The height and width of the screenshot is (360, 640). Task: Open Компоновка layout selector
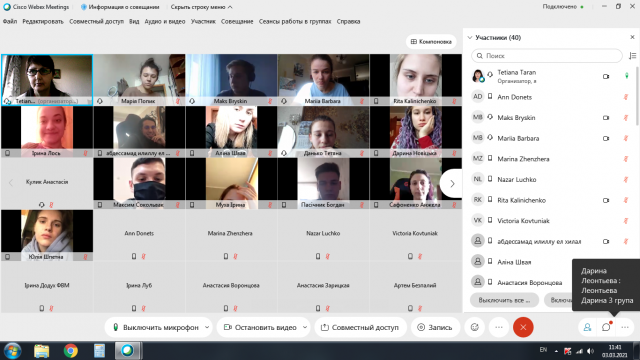pos(431,42)
